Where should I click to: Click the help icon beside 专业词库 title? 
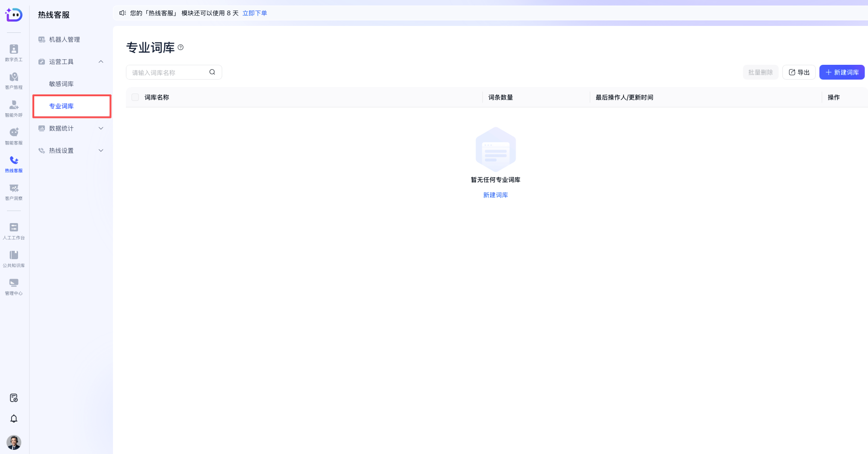click(181, 47)
